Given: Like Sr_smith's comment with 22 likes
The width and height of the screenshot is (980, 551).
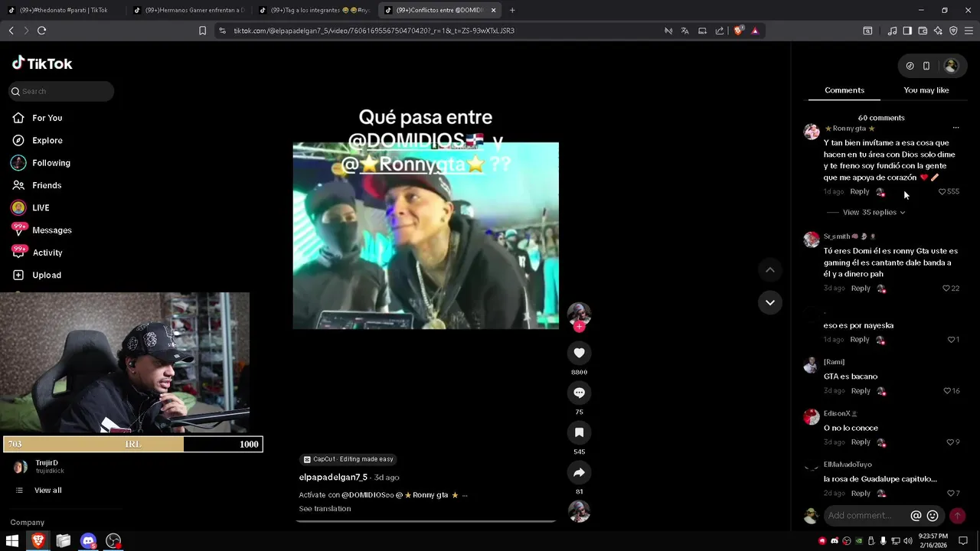Looking at the screenshot, I should (946, 289).
